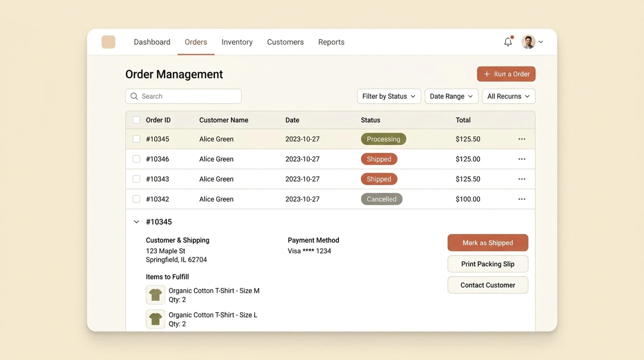
Task: Collapse the #10345 order details
Action: (136, 222)
